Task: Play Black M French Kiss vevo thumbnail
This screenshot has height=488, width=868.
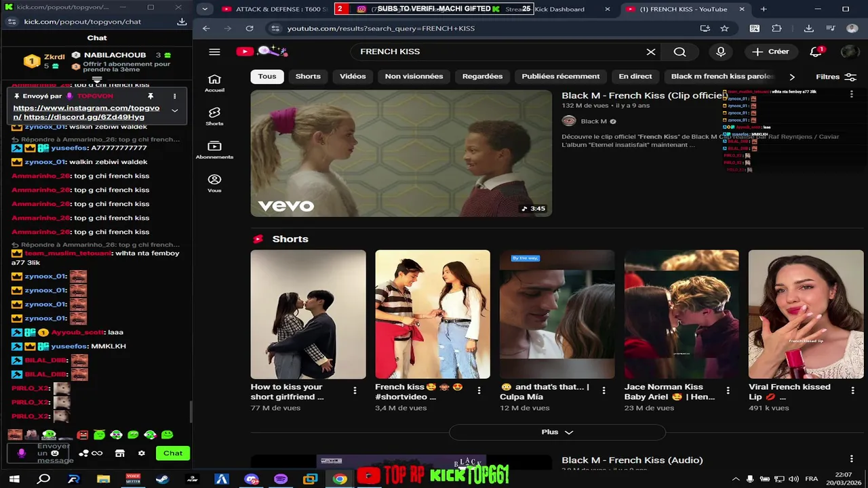Action: click(x=401, y=153)
